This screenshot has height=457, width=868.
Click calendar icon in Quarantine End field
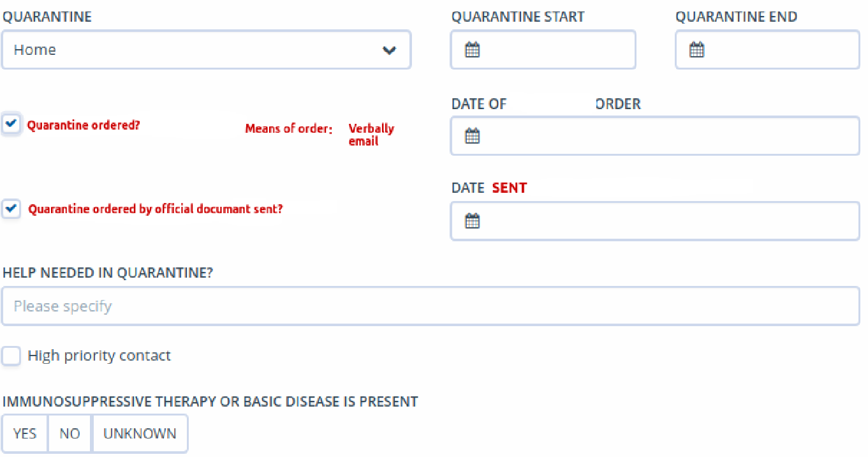[697, 50]
